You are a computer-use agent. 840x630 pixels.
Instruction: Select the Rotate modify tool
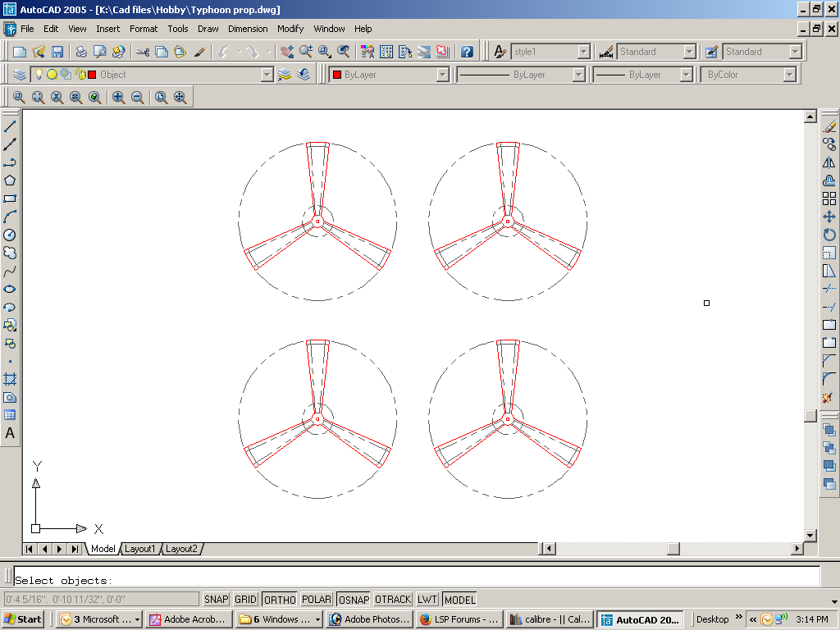[829, 235]
